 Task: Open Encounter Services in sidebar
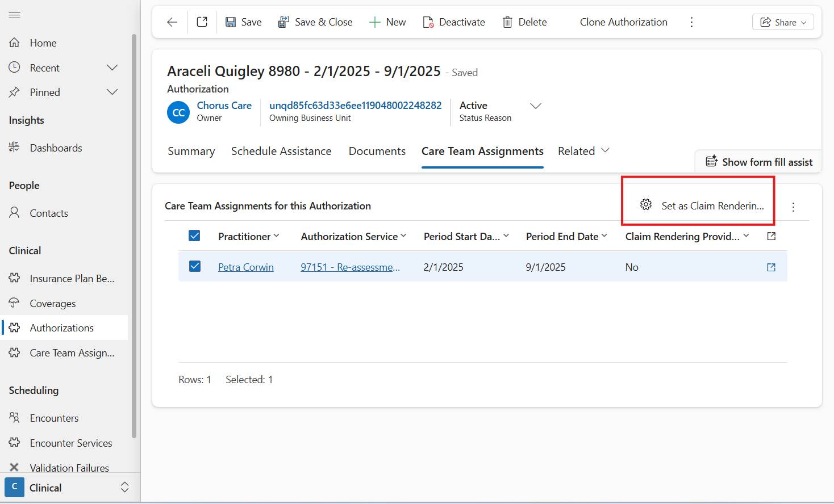click(65, 443)
